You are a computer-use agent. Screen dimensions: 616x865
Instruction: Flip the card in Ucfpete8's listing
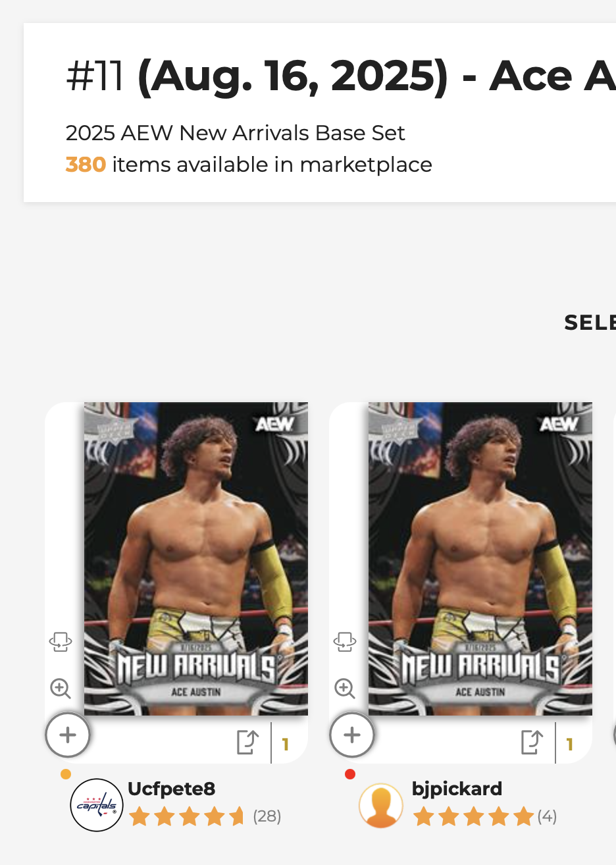pyautogui.click(x=61, y=642)
